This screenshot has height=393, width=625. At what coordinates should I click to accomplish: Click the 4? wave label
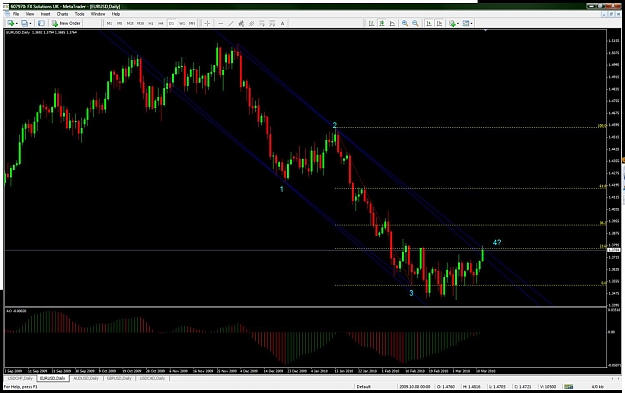tap(497, 242)
